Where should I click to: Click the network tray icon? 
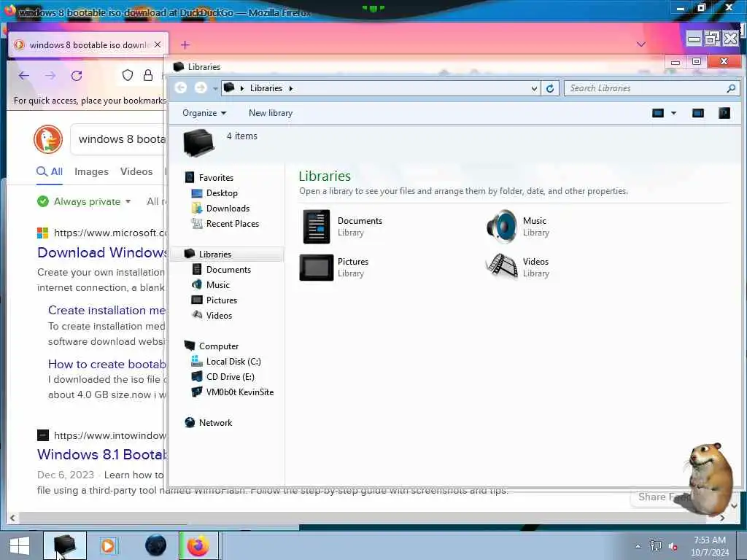click(x=656, y=546)
